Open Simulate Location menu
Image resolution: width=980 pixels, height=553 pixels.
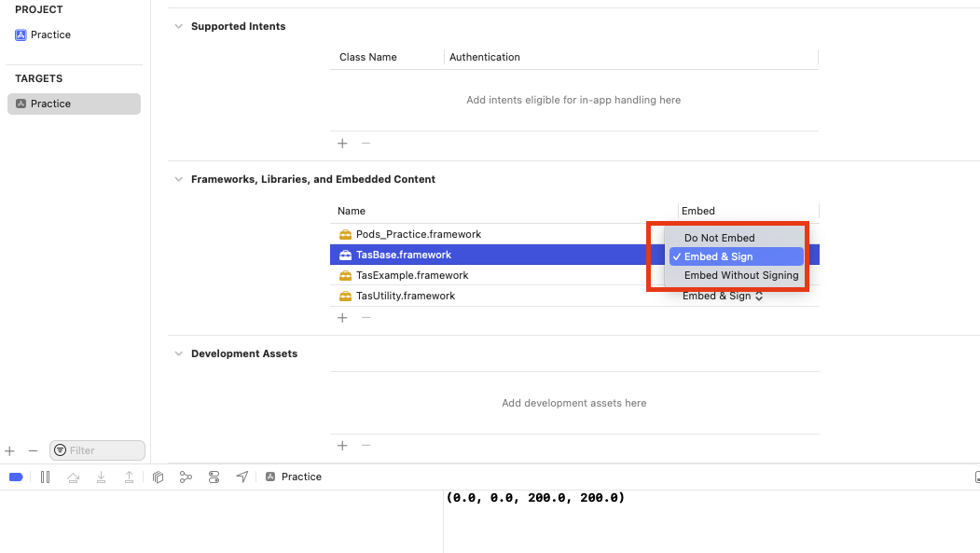(x=242, y=477)
